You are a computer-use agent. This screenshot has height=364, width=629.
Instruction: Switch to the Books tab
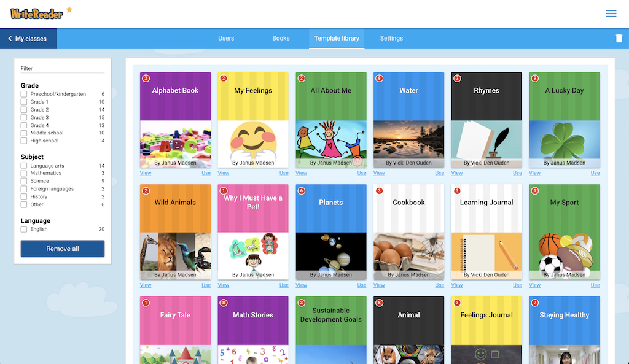(281, 39)
